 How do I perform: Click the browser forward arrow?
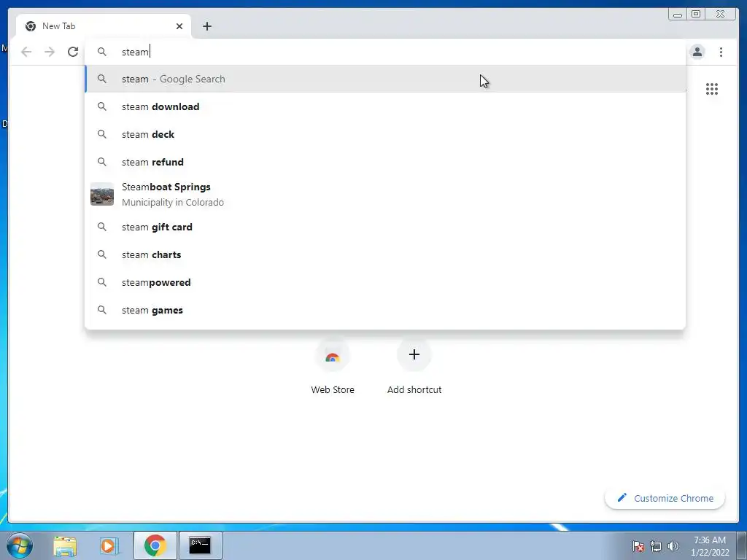coord(50,52)
